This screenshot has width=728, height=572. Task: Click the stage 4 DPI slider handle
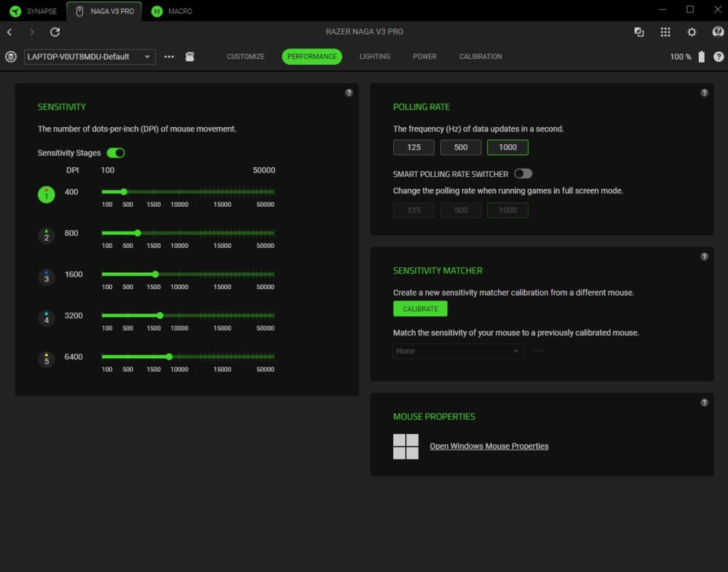pos(160,315)
